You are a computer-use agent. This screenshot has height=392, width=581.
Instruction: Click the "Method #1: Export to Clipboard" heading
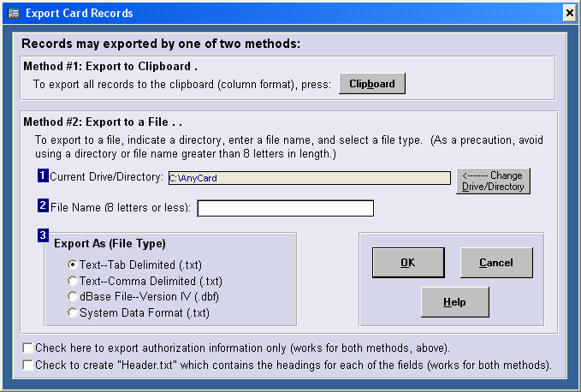[110, 66]
